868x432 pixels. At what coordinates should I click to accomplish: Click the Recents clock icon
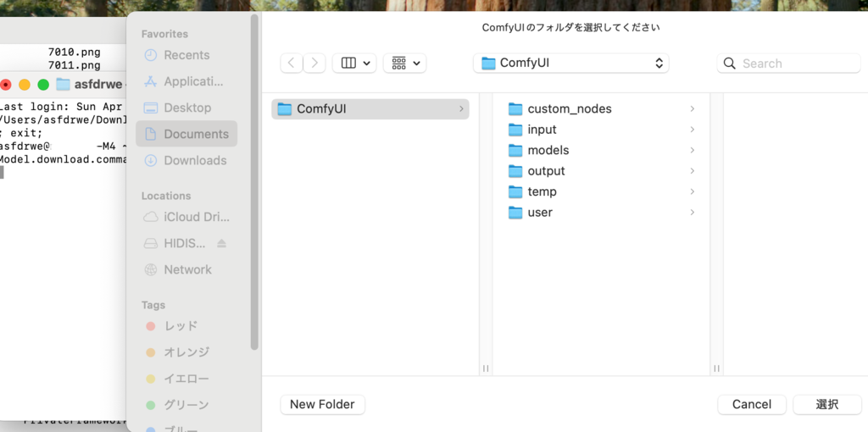151,55
